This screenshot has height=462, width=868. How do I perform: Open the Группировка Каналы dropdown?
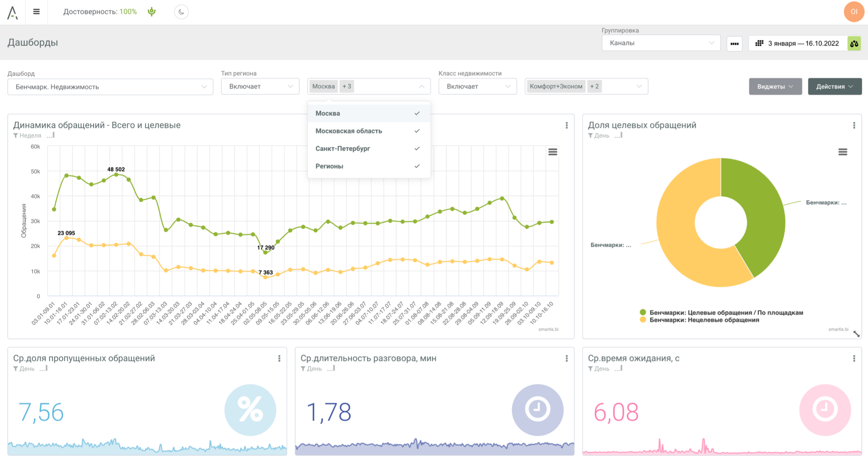tap(661, 43)
